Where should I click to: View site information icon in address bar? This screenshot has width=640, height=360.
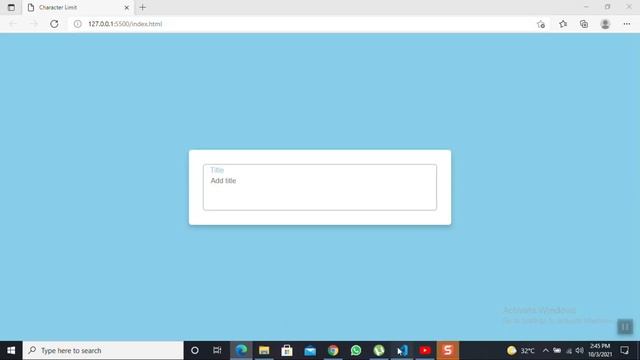point(77,24)
